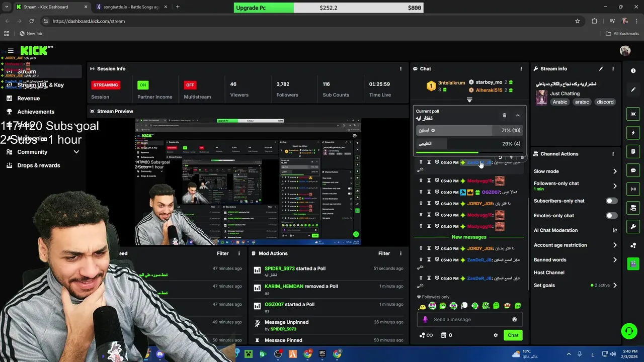Toggle Subscribers-only chat switch

611,201
